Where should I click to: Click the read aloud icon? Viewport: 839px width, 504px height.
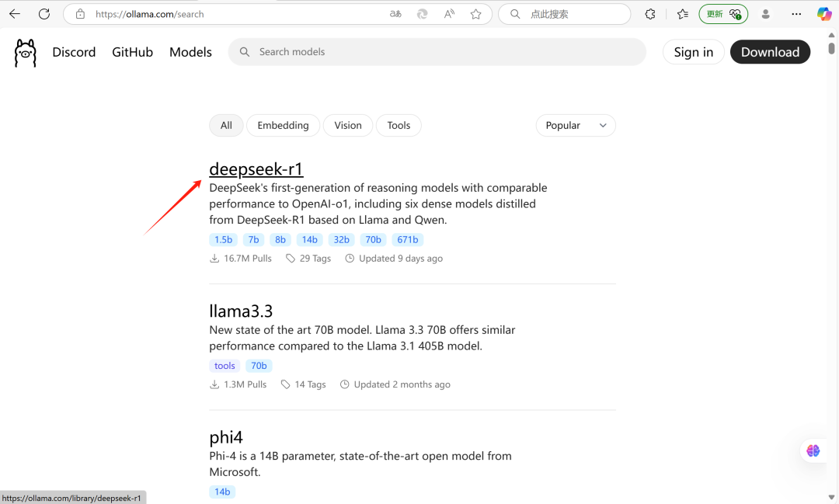[x=449, y=14]
